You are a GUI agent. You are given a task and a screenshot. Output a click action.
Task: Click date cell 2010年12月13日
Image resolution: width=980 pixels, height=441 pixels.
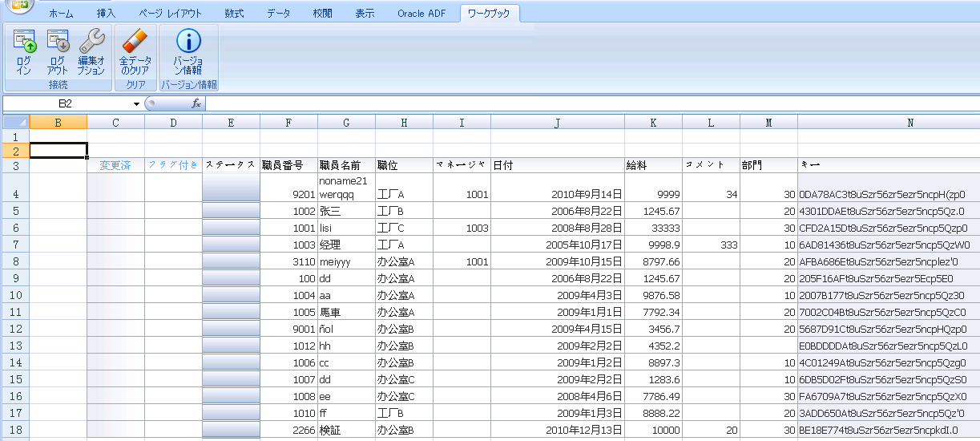click(558, 430)
